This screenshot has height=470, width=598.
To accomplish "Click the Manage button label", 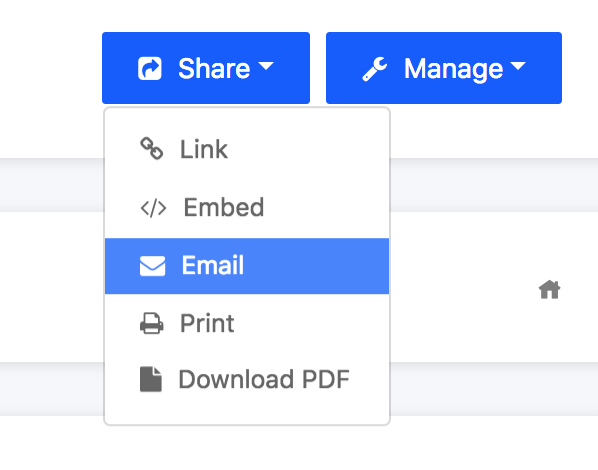I will coord(453,69).
